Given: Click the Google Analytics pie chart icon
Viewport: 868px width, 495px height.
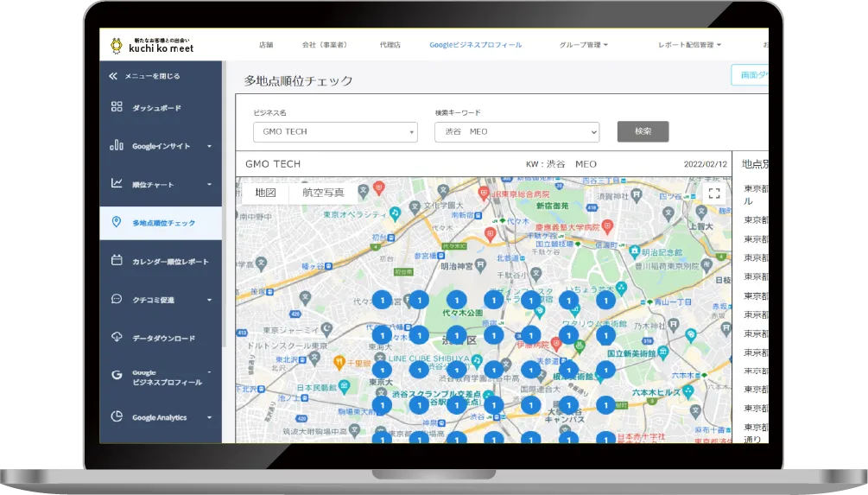Looking at the screenshot, I should (117, 417).
